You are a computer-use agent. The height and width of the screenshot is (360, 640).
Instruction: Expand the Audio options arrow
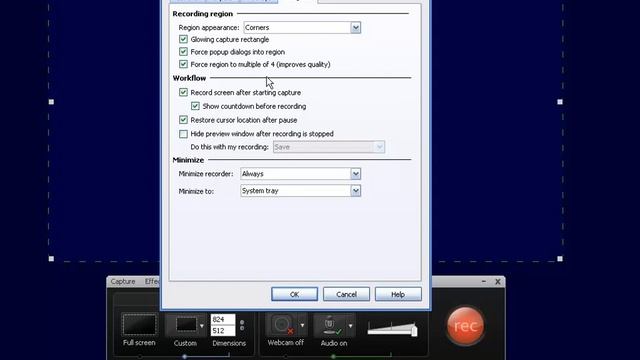351,326
